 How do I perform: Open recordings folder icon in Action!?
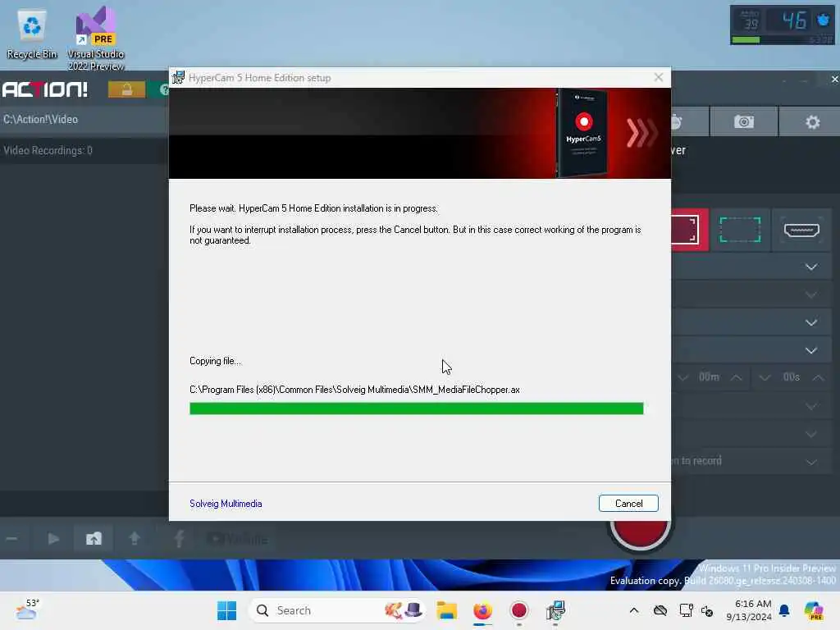tap(94, 538)
